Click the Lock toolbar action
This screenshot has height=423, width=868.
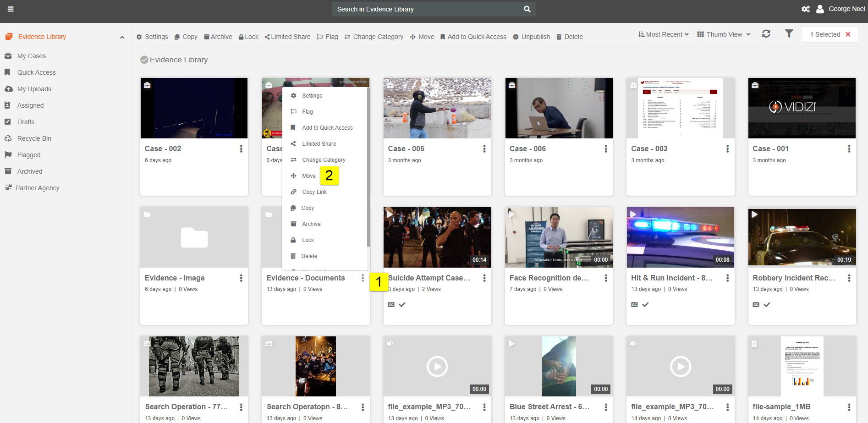[x=248, y=37]
